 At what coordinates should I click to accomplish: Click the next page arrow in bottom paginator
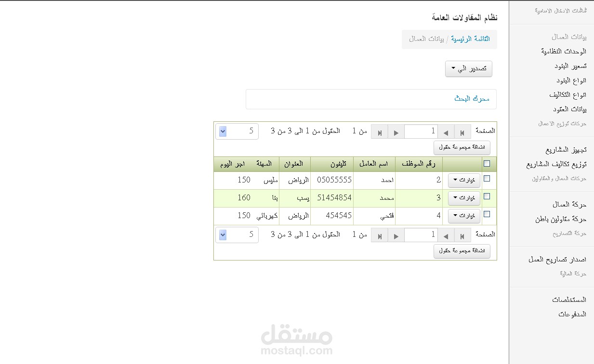[396, 234]
